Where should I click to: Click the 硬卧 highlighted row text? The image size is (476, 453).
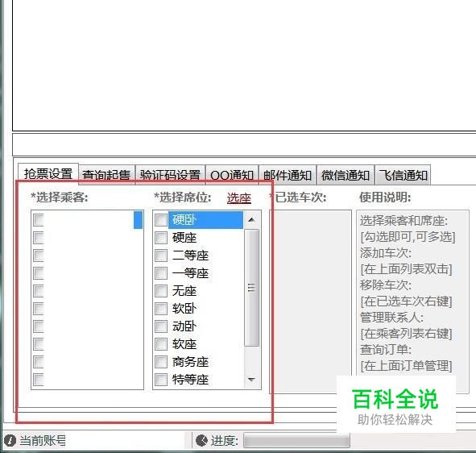coord(184,220)
